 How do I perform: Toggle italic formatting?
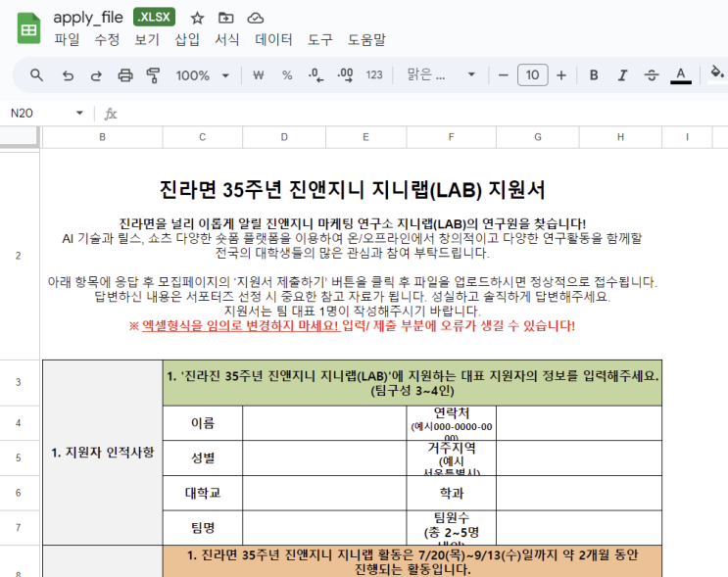[x=622, y=75]
